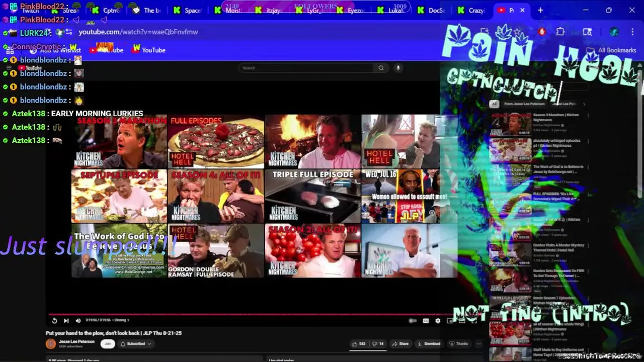This screenshot has width=644, height=362.
Task: Replay the video with the replay button
Action: click(x=54, y=321)
